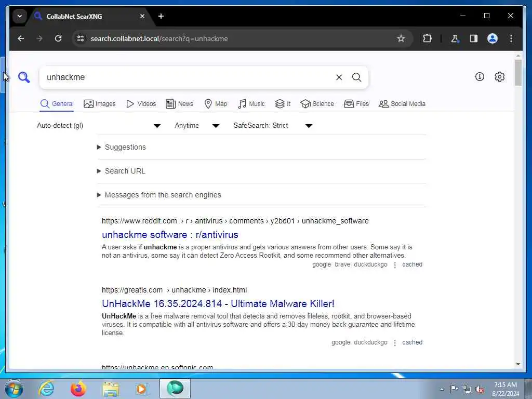Launch Internet Explorer from taskbar
The height and width of the screenshot is (399, 532).
point(46,389)
